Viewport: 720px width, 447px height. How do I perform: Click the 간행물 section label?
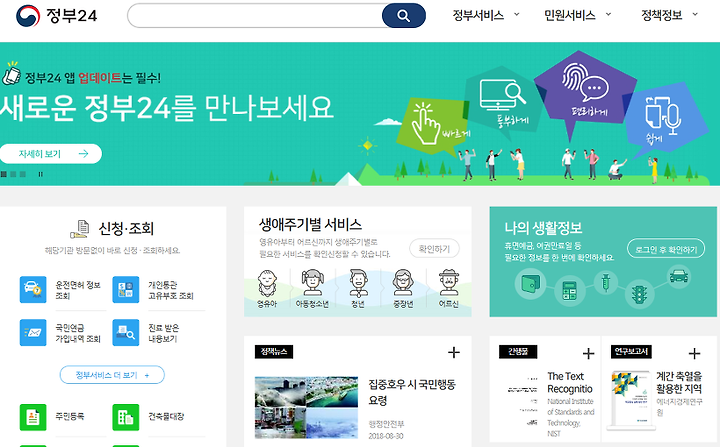coord(518,352)
